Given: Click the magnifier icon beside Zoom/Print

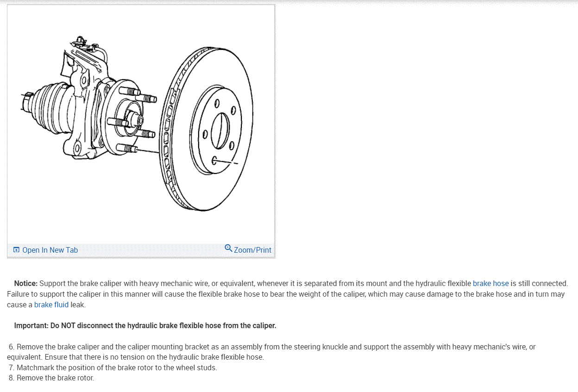Looking at the screenshot, I should (228, 248).
